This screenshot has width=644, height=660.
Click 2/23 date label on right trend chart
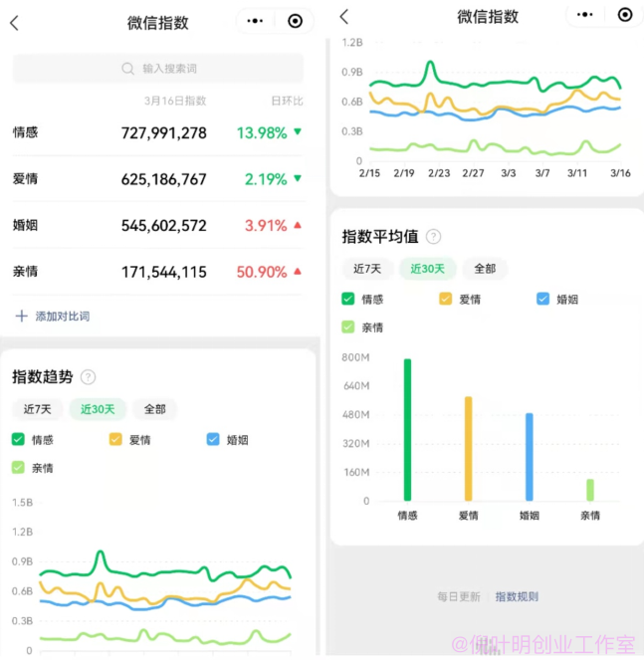click(439, 173)
